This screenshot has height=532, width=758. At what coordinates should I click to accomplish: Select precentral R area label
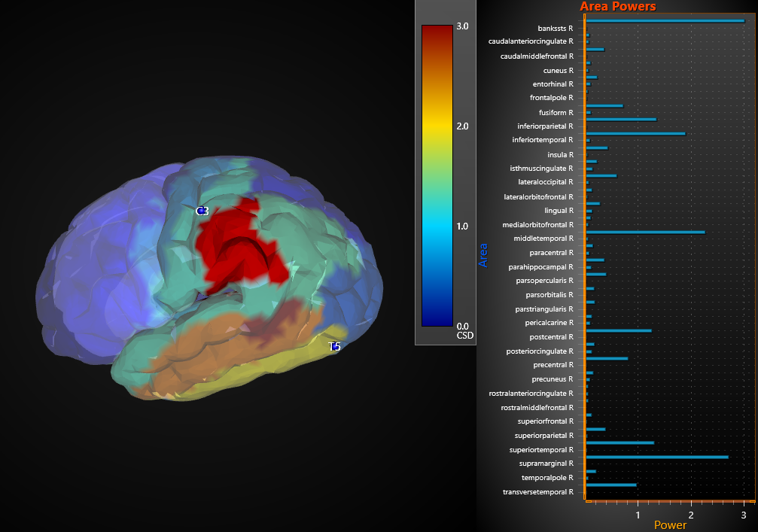click(553, 365)
